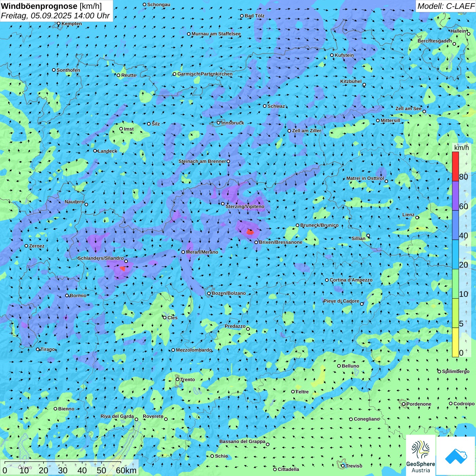Click the 'Reutte' label

(x=129, y=75)
